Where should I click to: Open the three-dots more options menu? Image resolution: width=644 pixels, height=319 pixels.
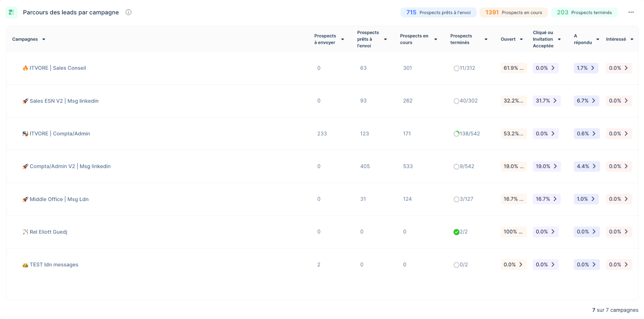tap(631, 12)
